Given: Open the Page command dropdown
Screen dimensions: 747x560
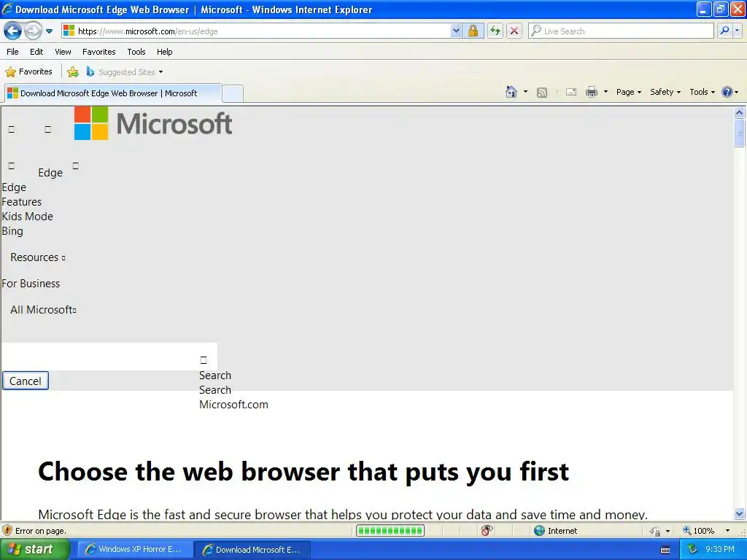Looking at the screenshot, I should 628,92.
